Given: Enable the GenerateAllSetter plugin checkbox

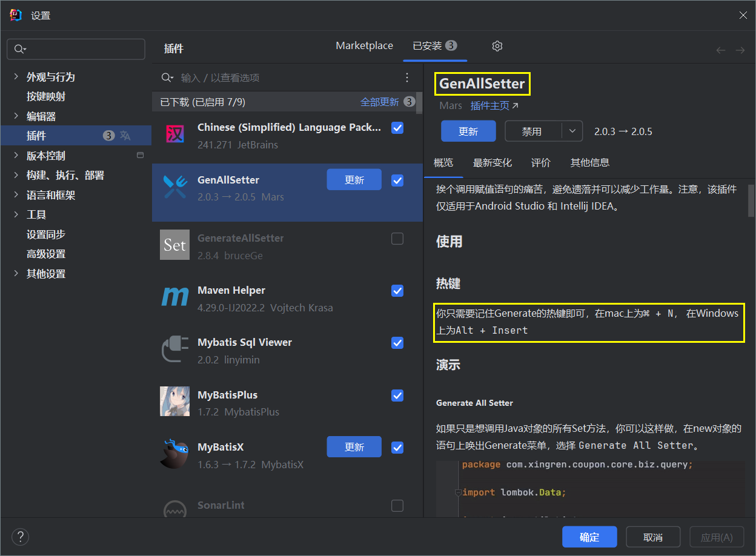Looking at the screenshot, I should click(x=397, y=239).
